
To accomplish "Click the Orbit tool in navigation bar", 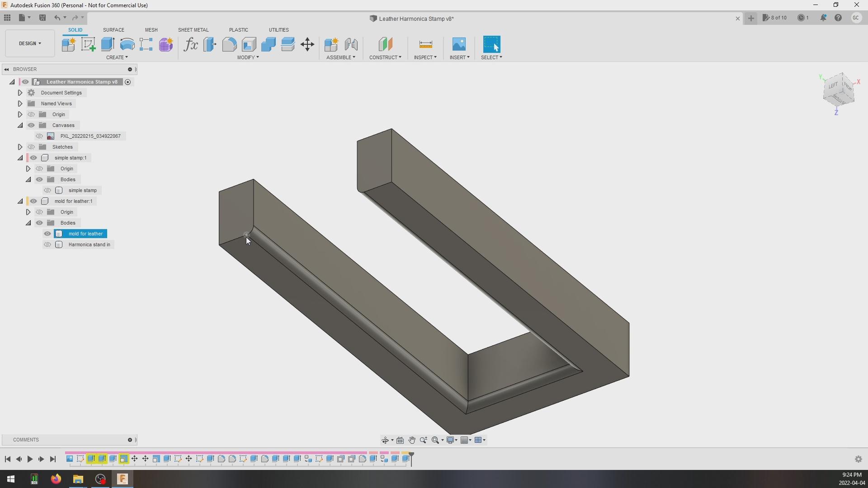I will coord(385,440).
